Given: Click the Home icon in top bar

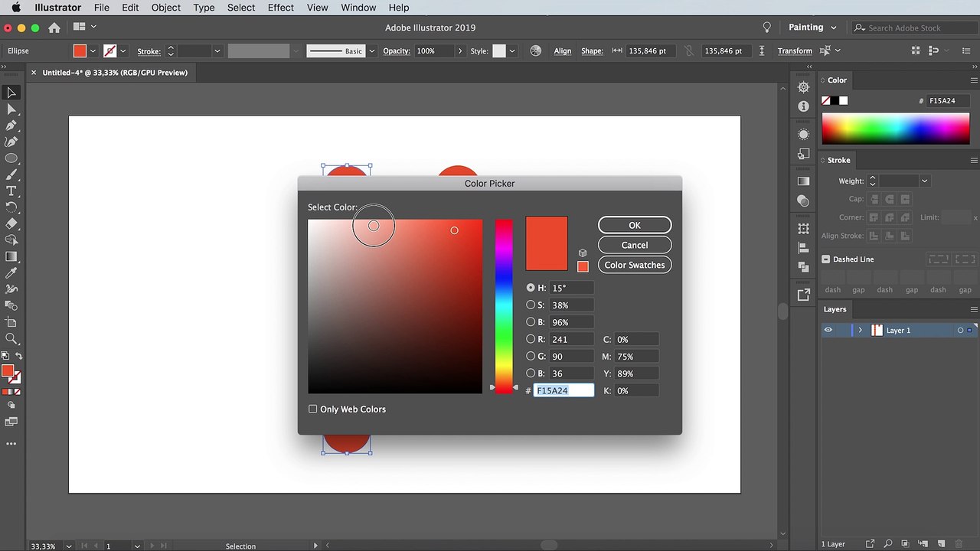Looking at the screenshot, I should 54,28.
